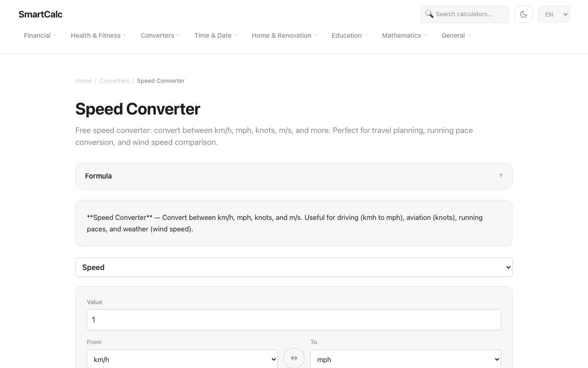The height and width of the screenshot is (368, 588).
Task: Open the Time & Date menu
Action: [216, 35]
